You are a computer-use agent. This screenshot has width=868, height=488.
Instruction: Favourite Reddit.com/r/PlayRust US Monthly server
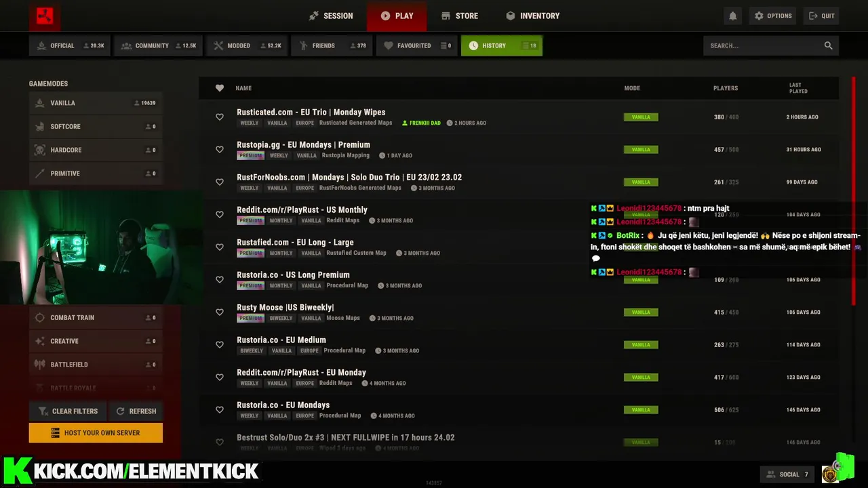(220, 215)
